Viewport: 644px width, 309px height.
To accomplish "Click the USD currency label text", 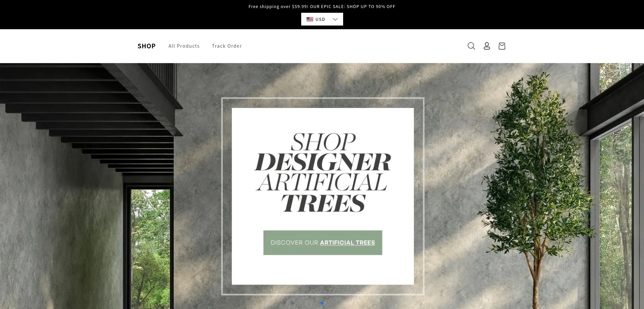I will [x=320, y=19].
